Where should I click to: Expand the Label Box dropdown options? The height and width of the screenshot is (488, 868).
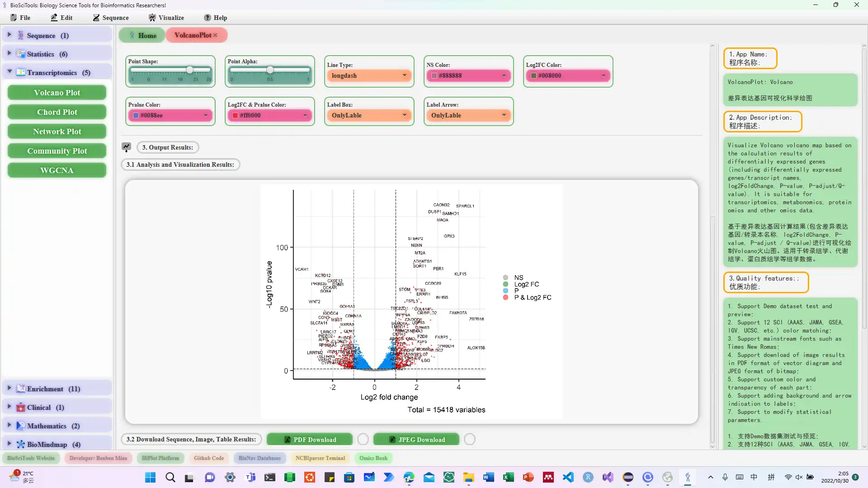tap(404, 115)
